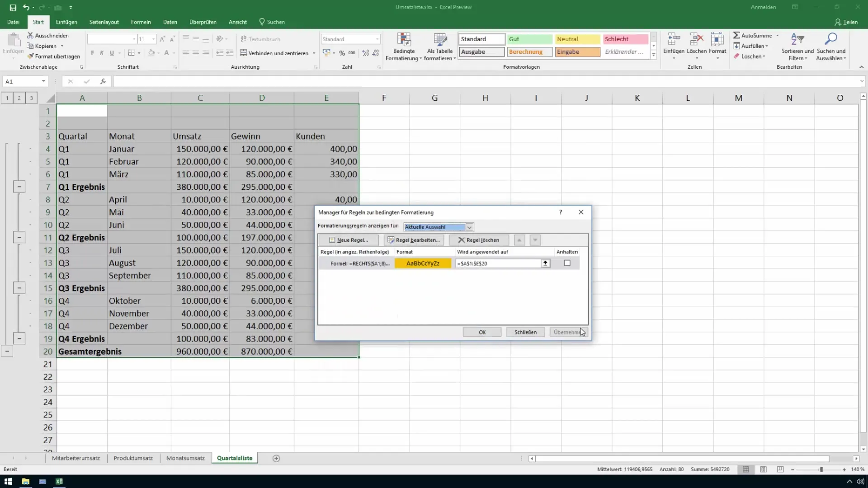Click the Format cells icon
868x488 pixels.
[717, 39]
